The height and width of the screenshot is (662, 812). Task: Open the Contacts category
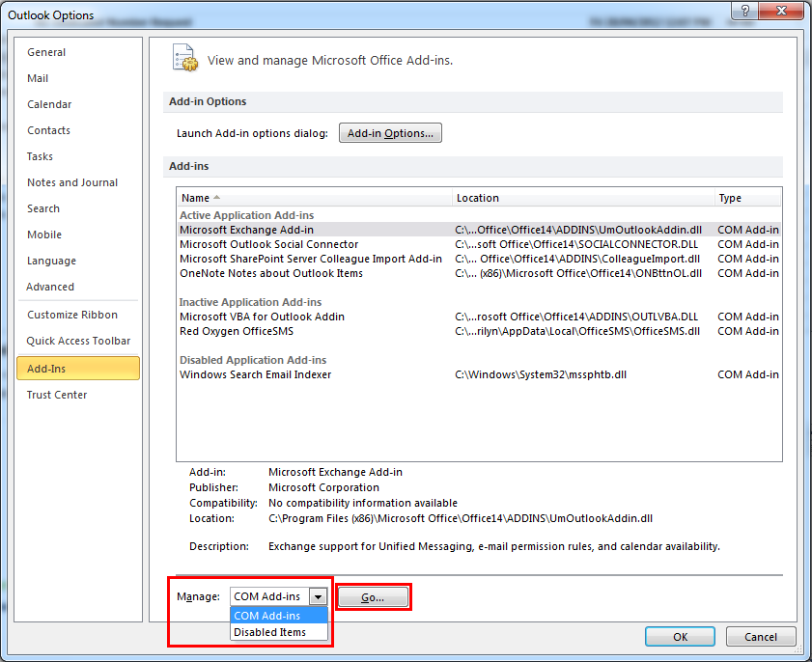(x=48, y=130)
